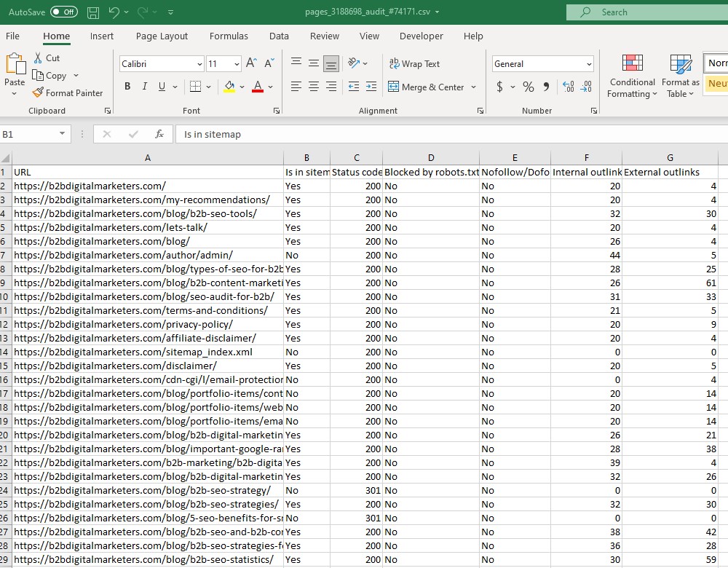Screen dimensions: 728x568
Task: Open the File menu tab
Action: tap(12, 36)
